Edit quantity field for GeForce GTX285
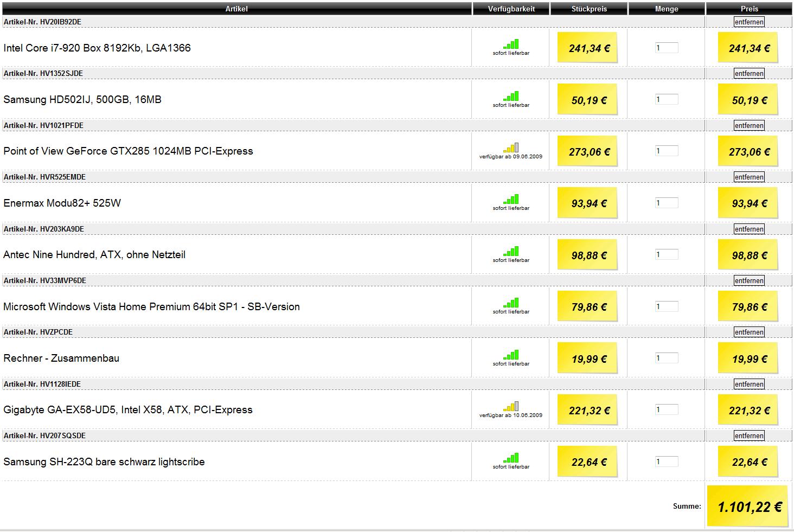 coord(667,151)
